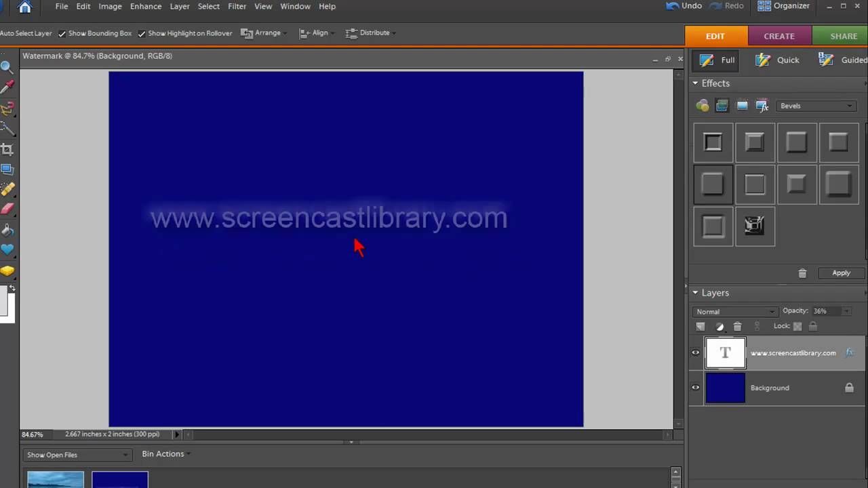Select the heart Custom Shape tool
The image size is (868, 488).
point(7,250)
